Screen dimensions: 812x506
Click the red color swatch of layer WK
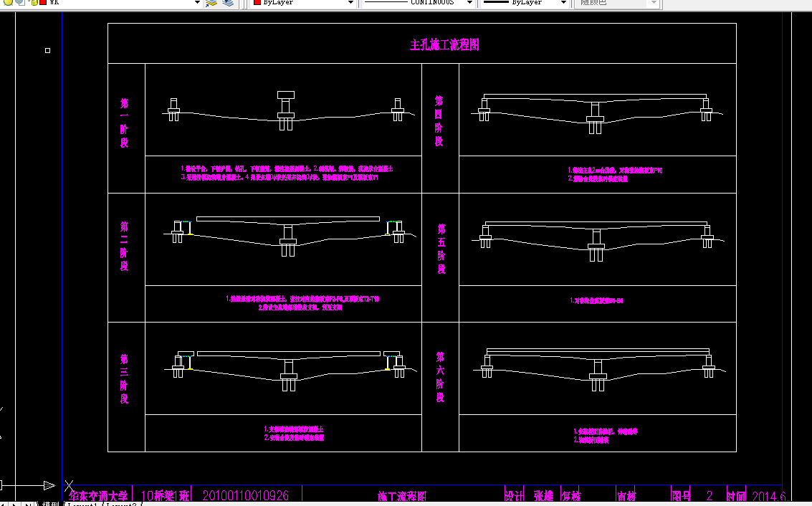coord(42,2)
